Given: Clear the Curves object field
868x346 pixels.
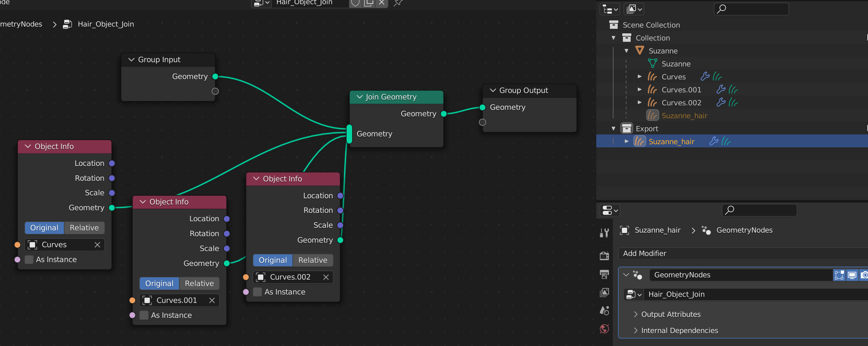Looking at the screenshot, I should (97, 245).
